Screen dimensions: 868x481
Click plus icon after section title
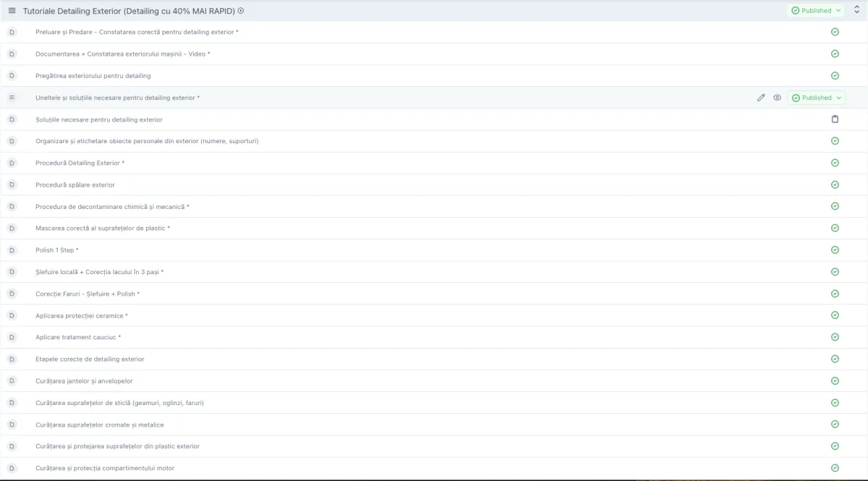tap(241, 10)
